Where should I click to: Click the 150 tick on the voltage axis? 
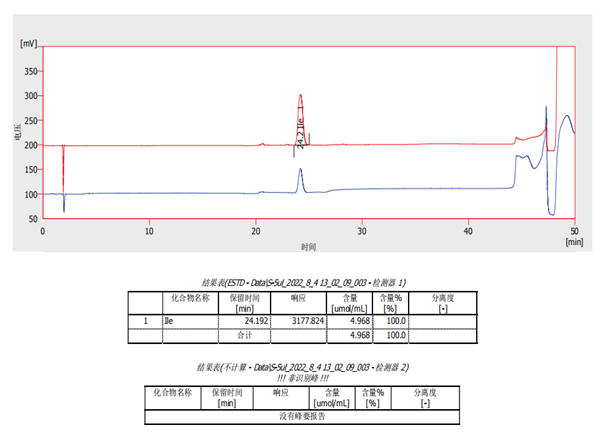(31, 170)
